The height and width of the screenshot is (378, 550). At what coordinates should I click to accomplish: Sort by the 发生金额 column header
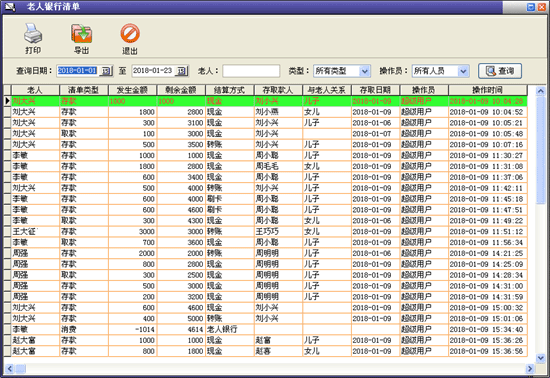point(132,90)
